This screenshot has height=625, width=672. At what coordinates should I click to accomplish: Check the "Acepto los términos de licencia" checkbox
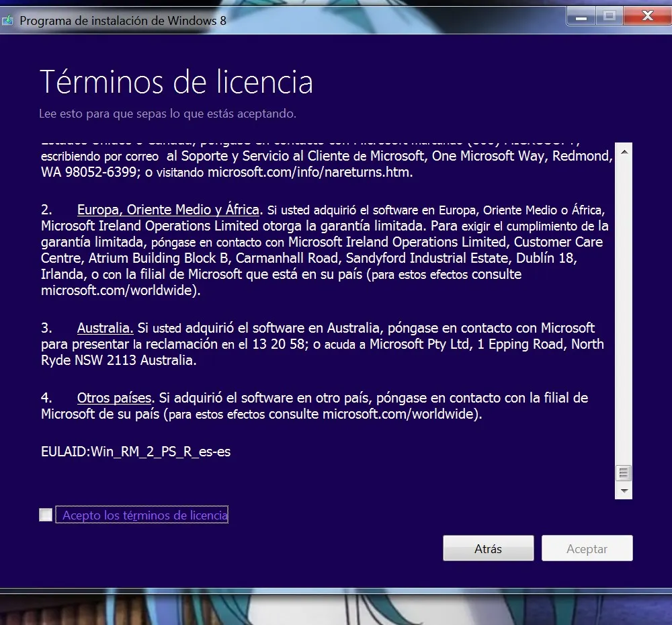click(45, 514)
